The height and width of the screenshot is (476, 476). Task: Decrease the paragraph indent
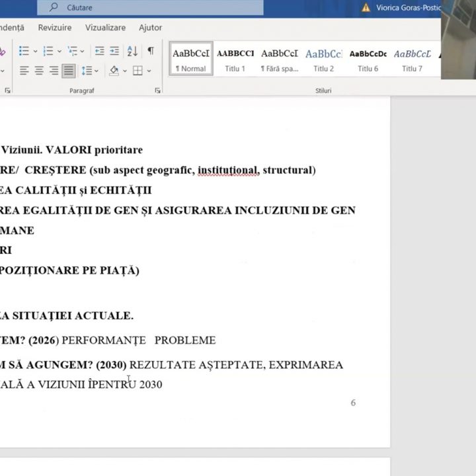click(99, 51)
